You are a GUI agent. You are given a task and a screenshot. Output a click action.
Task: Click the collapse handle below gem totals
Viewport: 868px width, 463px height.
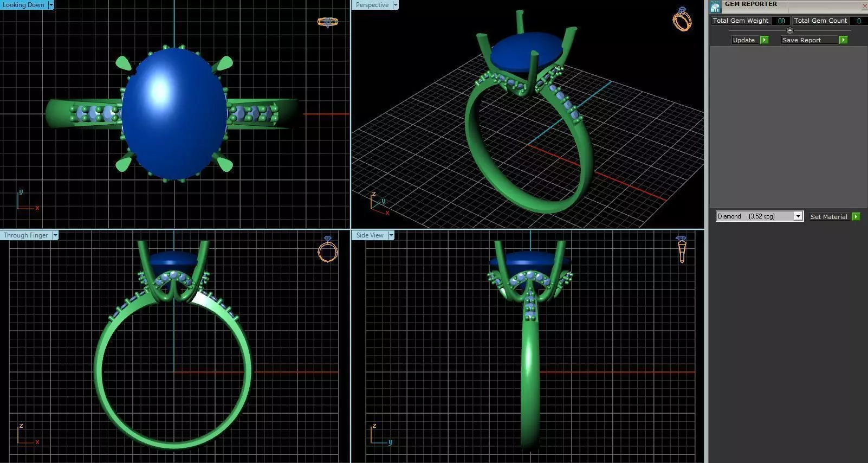789,30
